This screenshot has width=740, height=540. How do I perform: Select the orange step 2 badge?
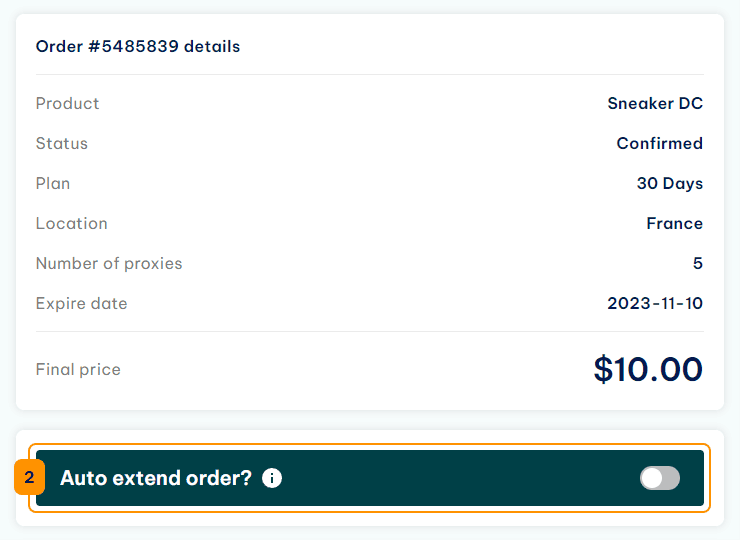(x=29, y=477)
